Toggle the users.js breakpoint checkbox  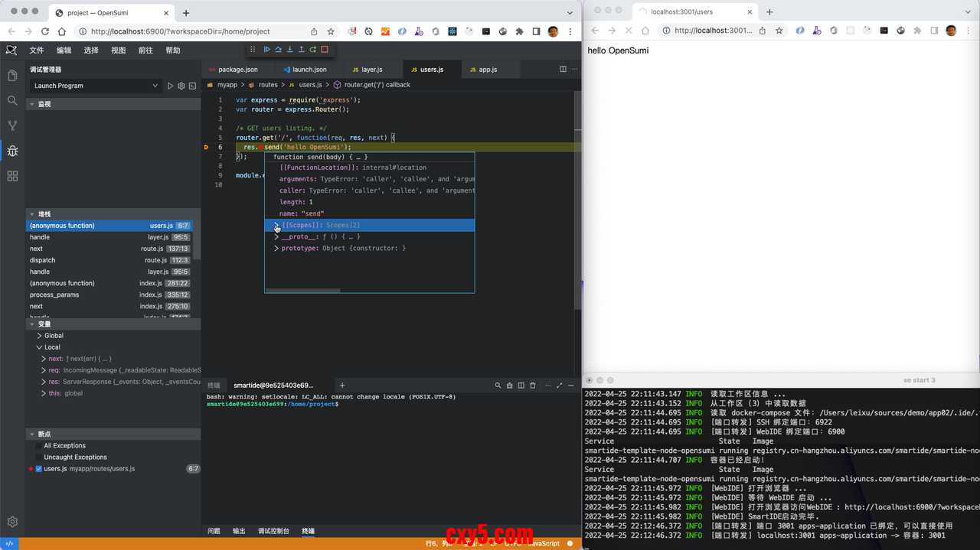[39, 469]
